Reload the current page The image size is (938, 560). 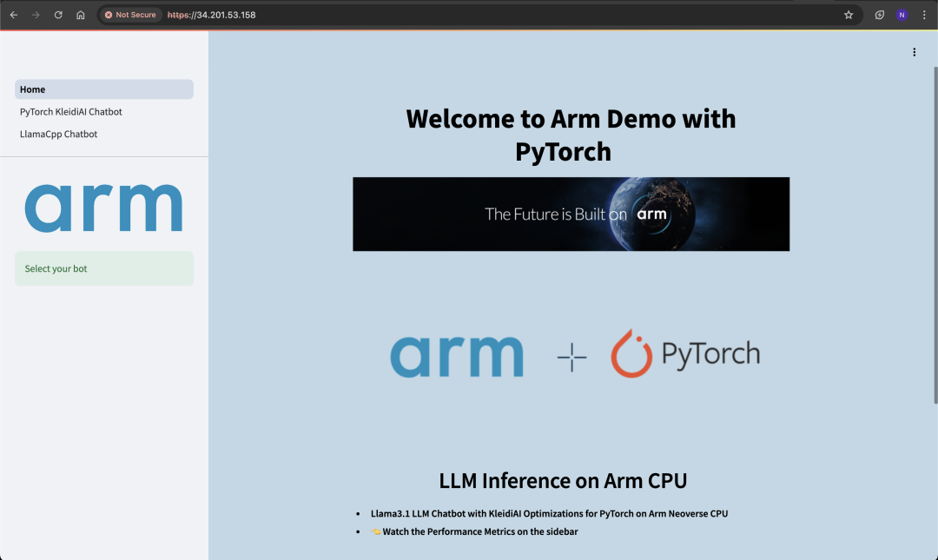(57, 15)
